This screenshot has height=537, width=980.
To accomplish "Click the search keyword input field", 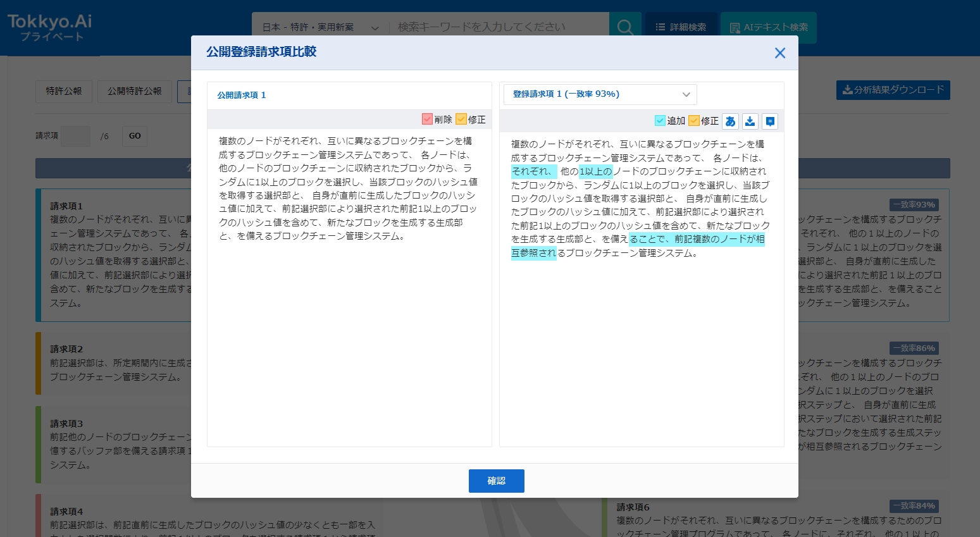I will (x=499, y=27).
